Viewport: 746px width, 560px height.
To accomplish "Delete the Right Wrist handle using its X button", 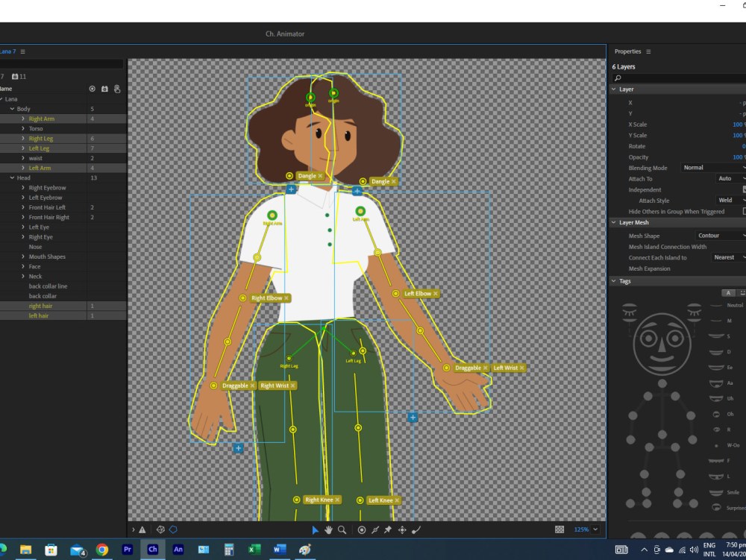I will pyautogui.click(x=293, y=386).
